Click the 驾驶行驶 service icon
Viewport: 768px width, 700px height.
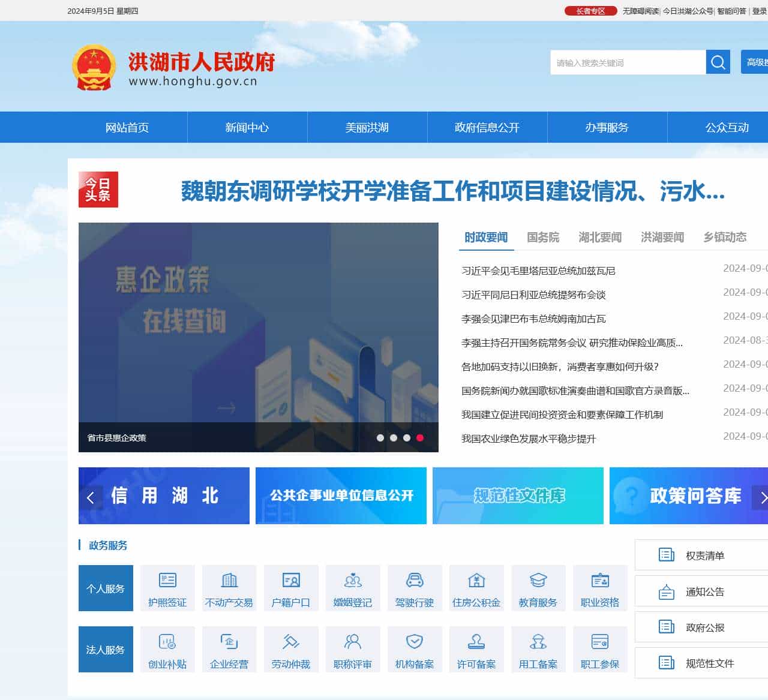[x=415, y=588]
